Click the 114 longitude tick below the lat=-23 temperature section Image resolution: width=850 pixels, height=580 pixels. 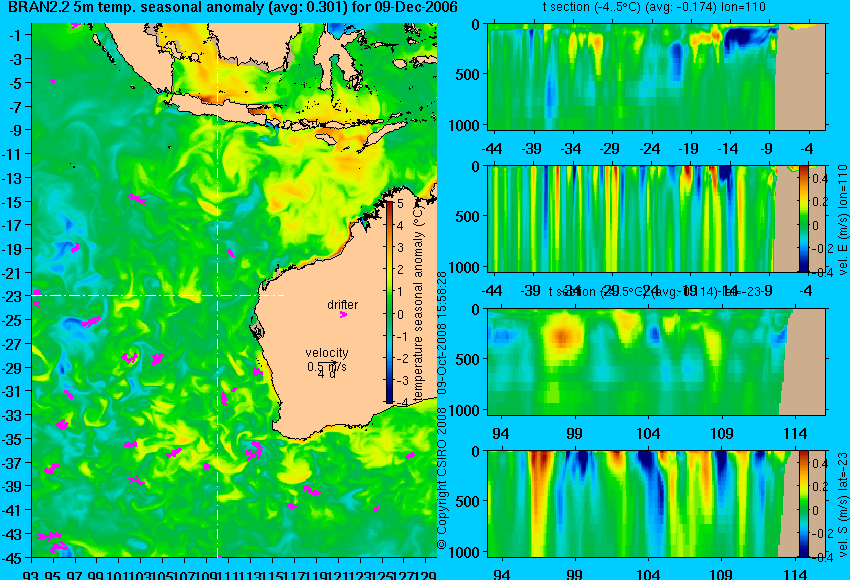coord(795,434)
